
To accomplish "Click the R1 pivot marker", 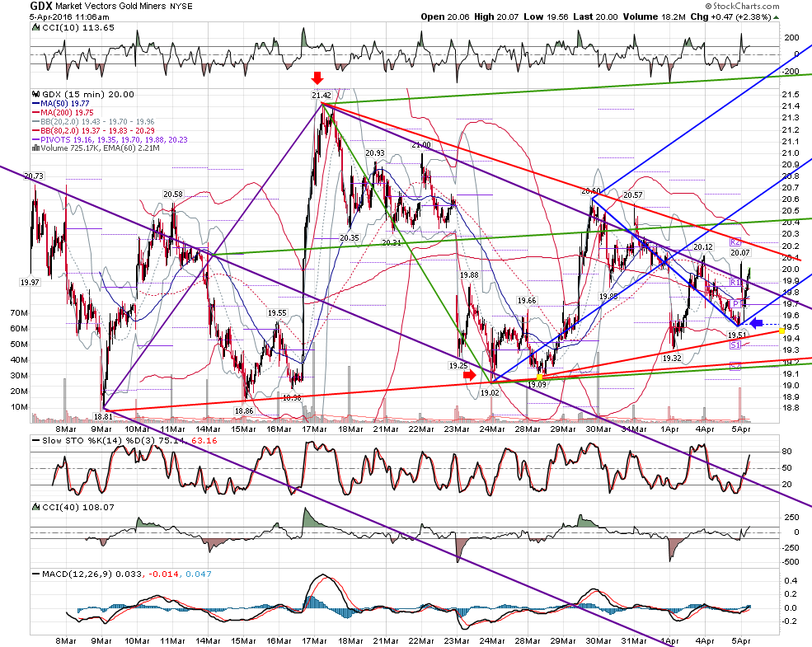I will pyautogui.click(x=735, y=282).
